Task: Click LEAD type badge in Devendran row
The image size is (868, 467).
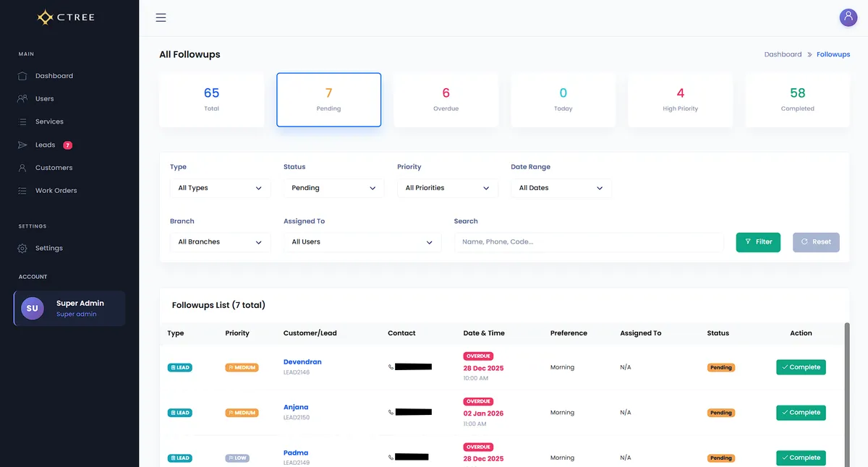Action: pyautogui.click(x=180, y=367)
